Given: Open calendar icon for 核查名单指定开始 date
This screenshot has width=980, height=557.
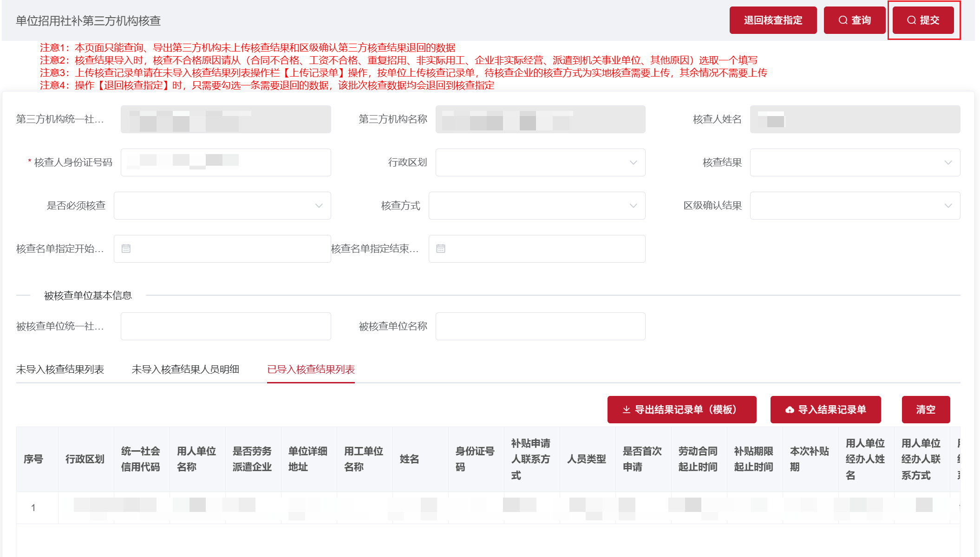Looking at the screenshot, I should pos(126,249).
